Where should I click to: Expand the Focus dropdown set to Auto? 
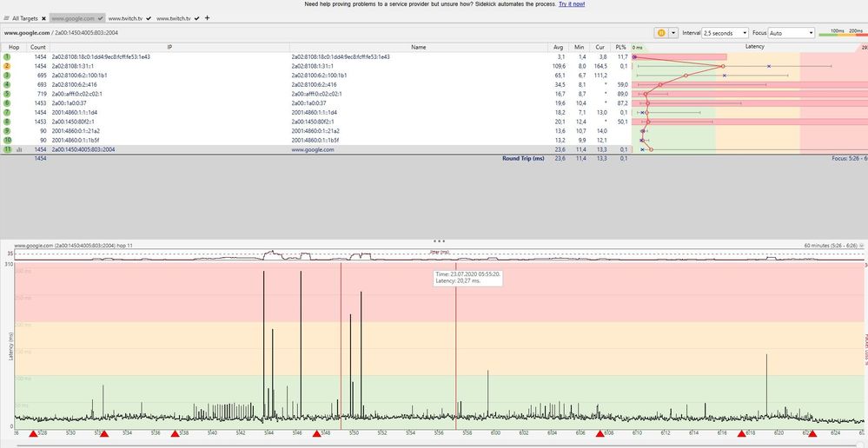pos(791,33)
